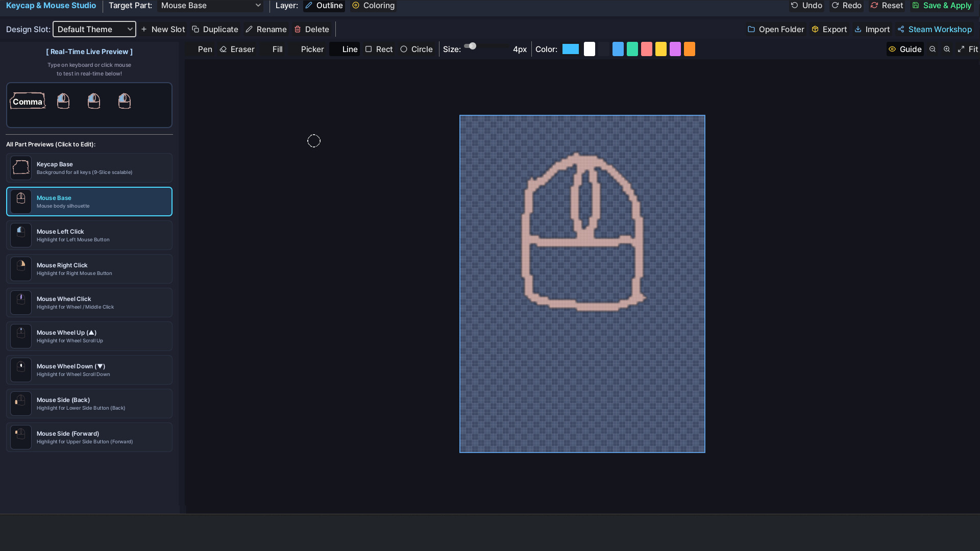Viewport: 980px width, 551px height.
Task: Zoom in the canvas
Action: 947,49
